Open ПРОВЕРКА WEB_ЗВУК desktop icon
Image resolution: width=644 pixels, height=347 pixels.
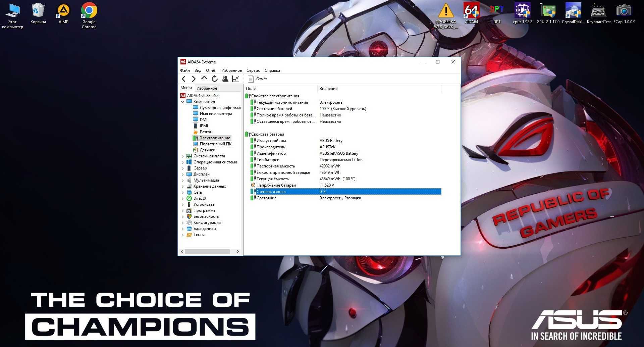(x=446, y=16)
